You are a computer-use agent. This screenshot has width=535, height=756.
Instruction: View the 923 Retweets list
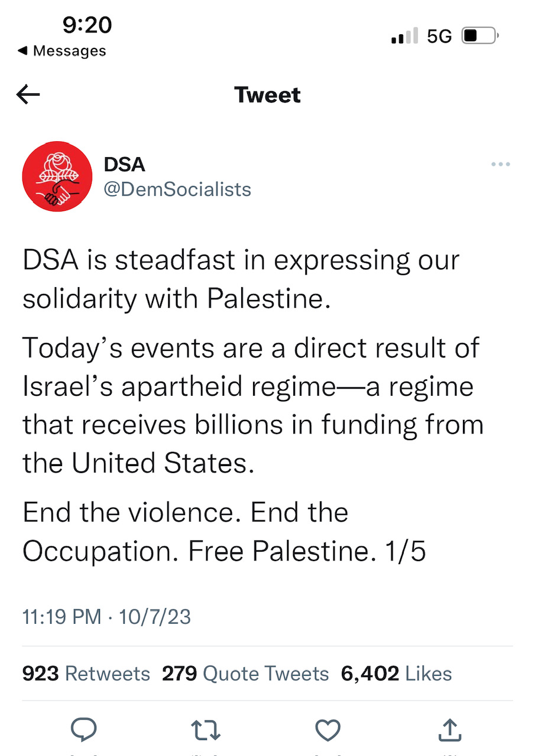(x=86, y=673)
